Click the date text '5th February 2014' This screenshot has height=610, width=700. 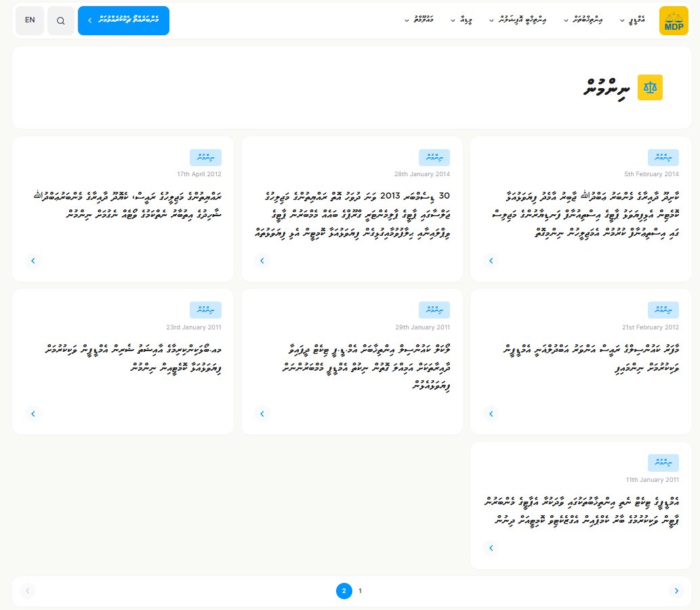[651, 174]
